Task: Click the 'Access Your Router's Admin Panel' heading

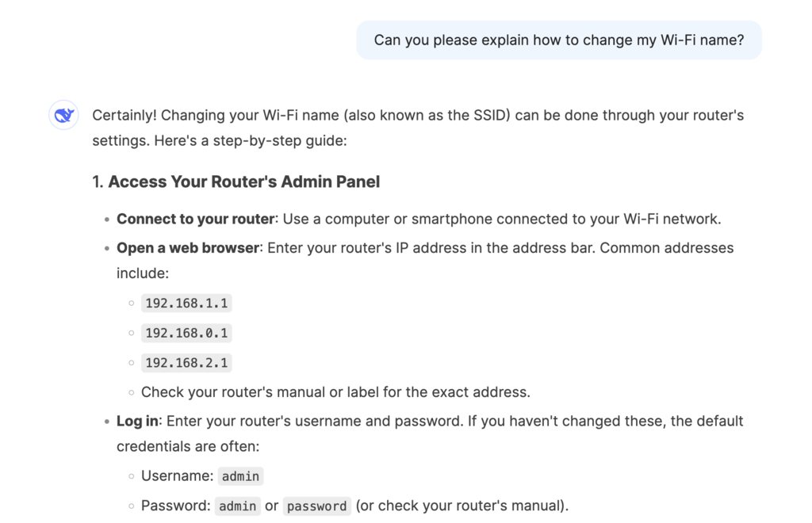Action: [243, 181]
